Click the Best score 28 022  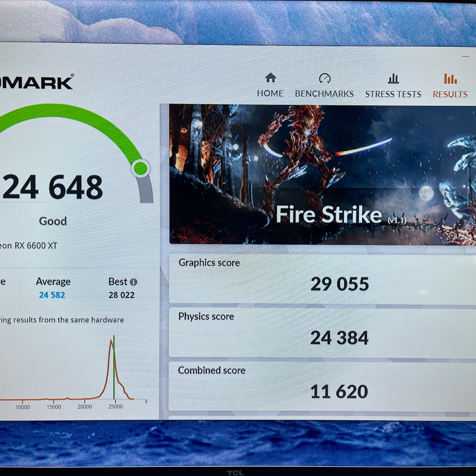click(x=122, y=295)
